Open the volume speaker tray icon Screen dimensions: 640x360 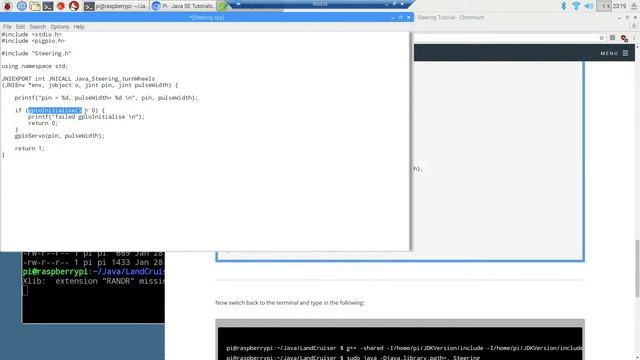click(x=589, y=6)
